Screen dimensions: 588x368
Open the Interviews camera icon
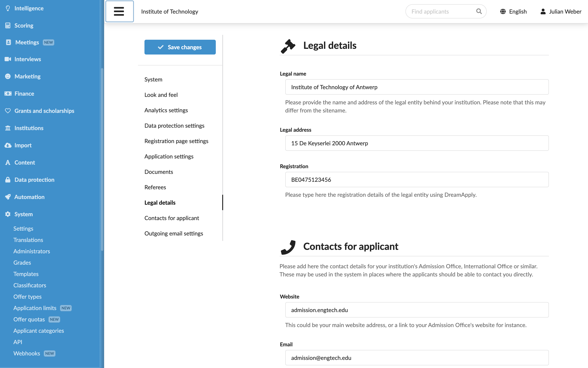point(8,59)
